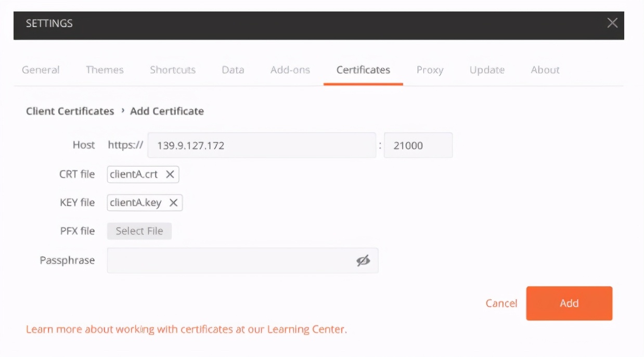Switch to the Proxy tab
Image resolution: width=644 pixels, height=357 pixels.
[x=430, y=70]
